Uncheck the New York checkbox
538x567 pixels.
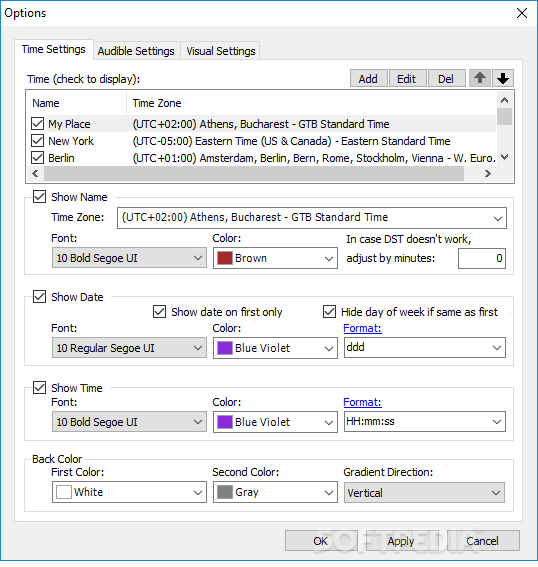37,141
